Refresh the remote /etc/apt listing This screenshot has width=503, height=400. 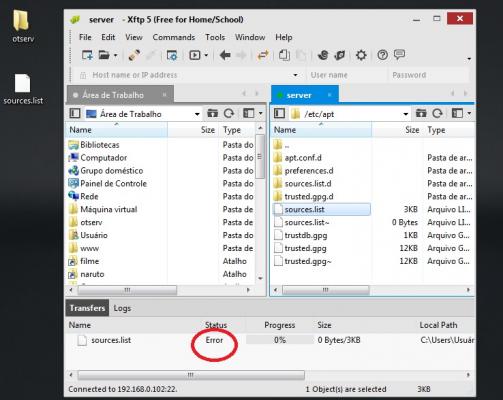[x=437, y=113]
